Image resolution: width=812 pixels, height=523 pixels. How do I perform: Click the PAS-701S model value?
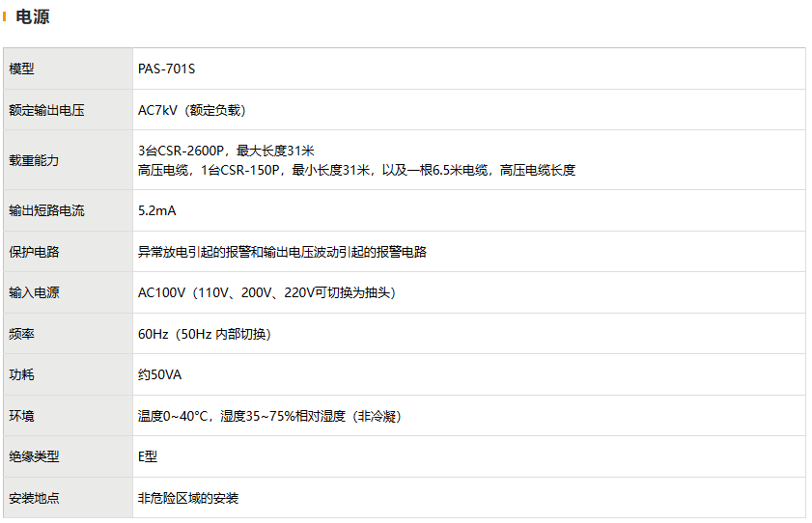pos(166,69)
